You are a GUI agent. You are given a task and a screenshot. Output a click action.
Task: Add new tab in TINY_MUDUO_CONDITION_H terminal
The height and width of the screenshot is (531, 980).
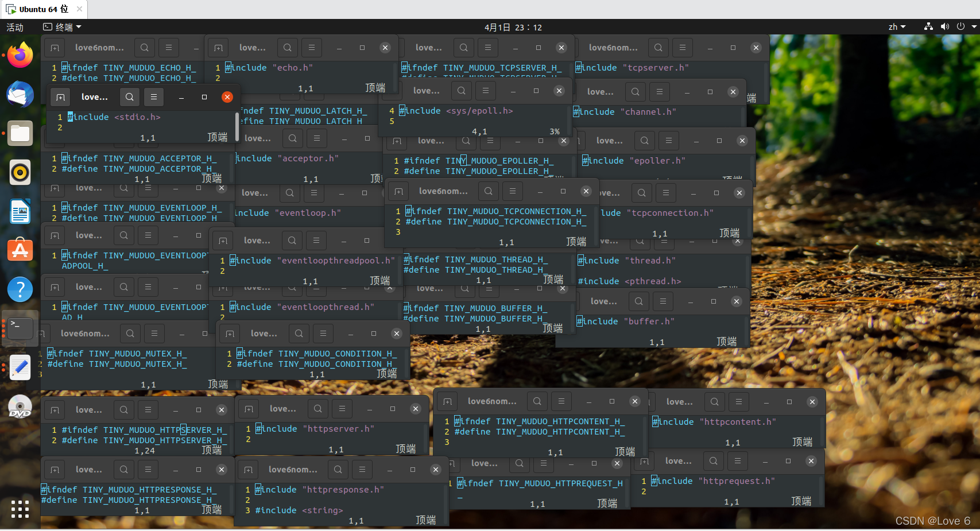pos(230,334)
